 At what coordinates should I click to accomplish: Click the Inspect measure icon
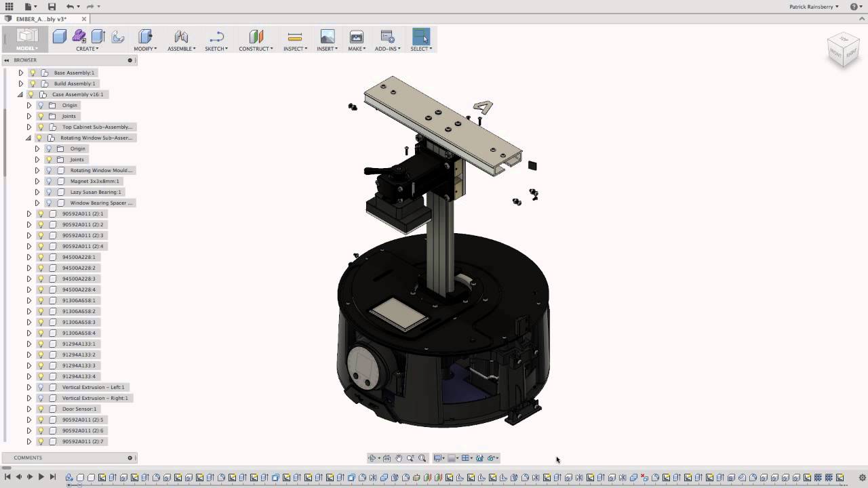coord(294,37)
